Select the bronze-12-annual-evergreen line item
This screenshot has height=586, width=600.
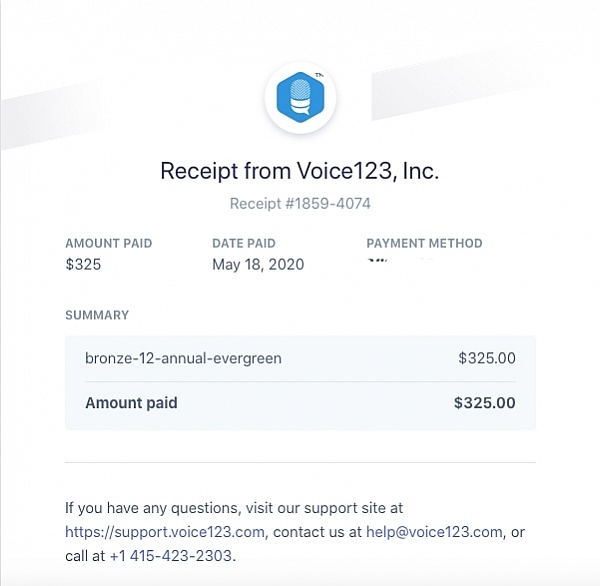183,357
